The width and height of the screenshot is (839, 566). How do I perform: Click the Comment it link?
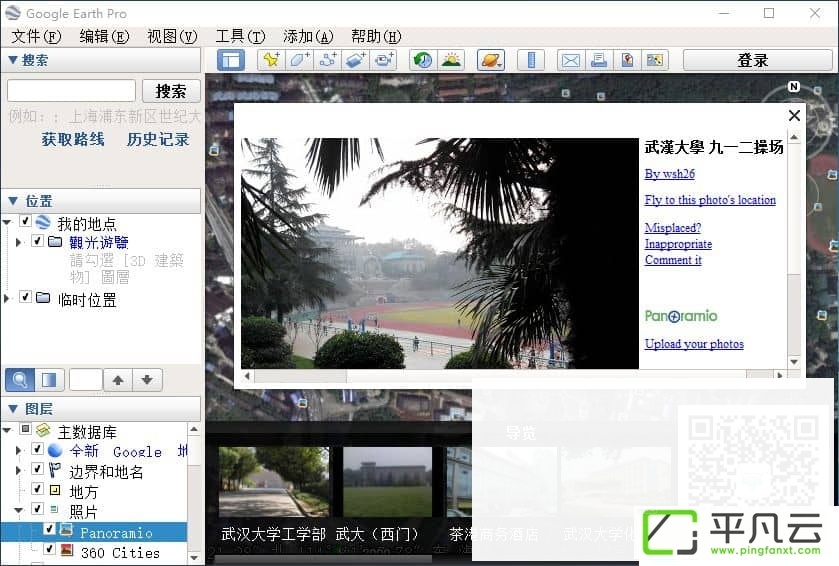pos(673,260)
